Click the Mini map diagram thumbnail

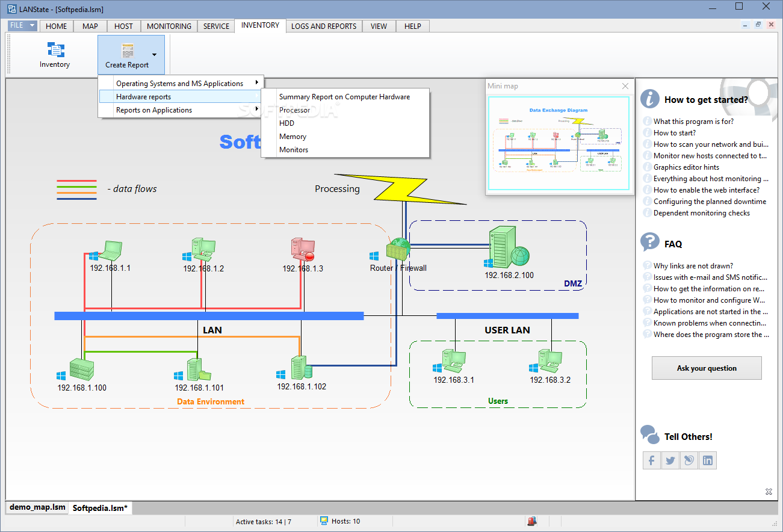click(560, 143)
